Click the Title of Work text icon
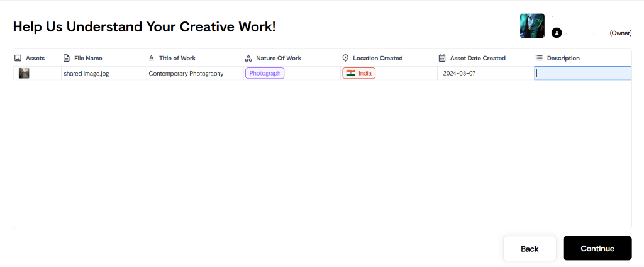Viewport: 644px width, 267px height. click(151, 58)
